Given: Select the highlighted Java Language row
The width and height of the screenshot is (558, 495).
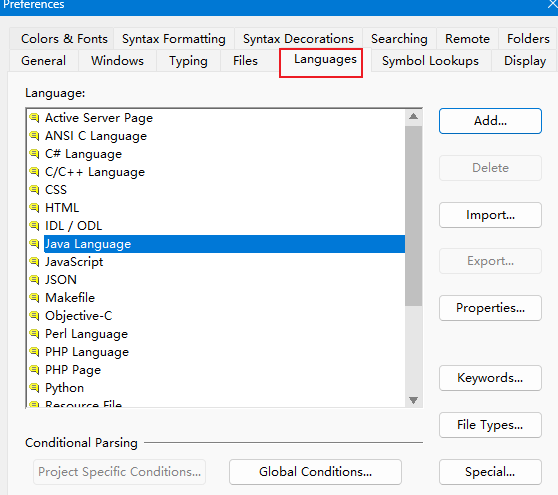Looking at the screenshot, I should tap(224, 244).
